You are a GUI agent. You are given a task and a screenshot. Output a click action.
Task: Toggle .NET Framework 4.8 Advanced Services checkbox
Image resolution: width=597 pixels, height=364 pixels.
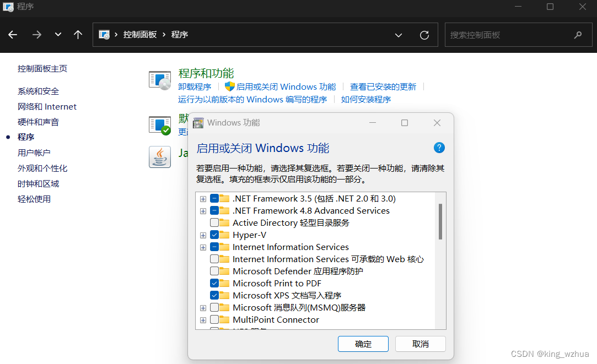(214, 211)
